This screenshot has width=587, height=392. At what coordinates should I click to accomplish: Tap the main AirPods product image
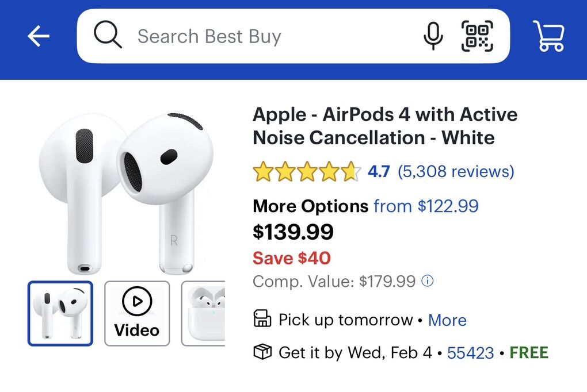coord(125,193)
